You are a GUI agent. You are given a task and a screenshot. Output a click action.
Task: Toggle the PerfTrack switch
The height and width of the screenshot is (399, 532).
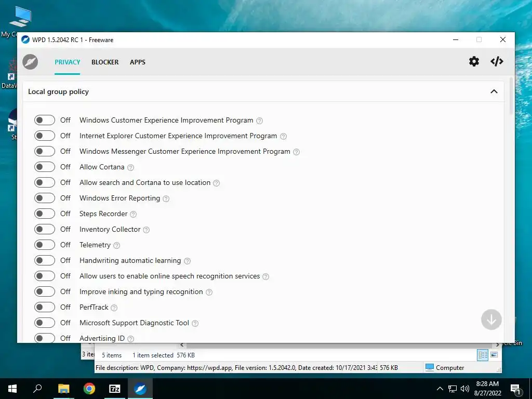click(45, 308)
